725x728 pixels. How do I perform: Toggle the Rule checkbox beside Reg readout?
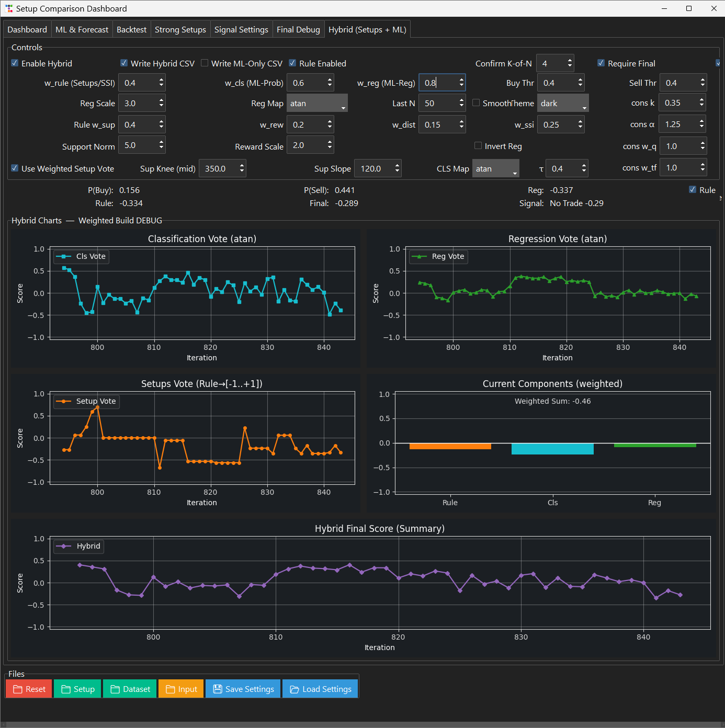pos(693,189)
